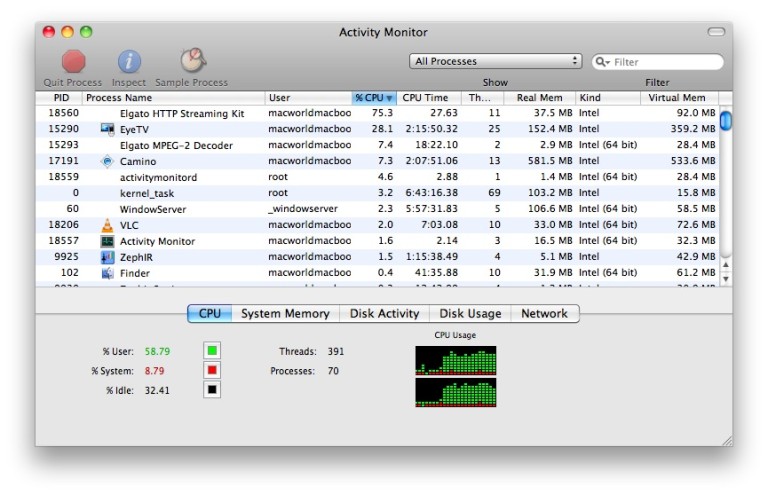The height and width of the screenshot is (495, 768).
Task: Click the scrollbar down arrow
Action: (726, 279)
